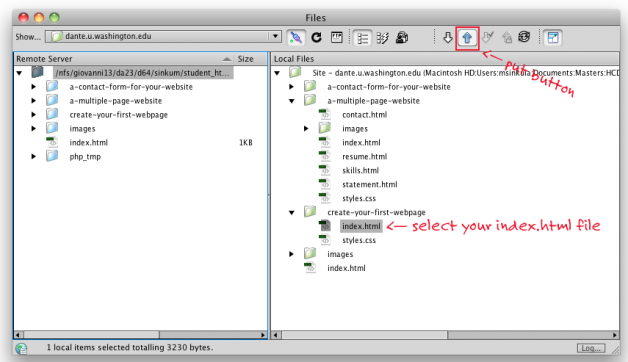Image resolution: width=628 pixels, height=362 pixels.
Task: Open the Log... button
Action: tap(591, 348)
